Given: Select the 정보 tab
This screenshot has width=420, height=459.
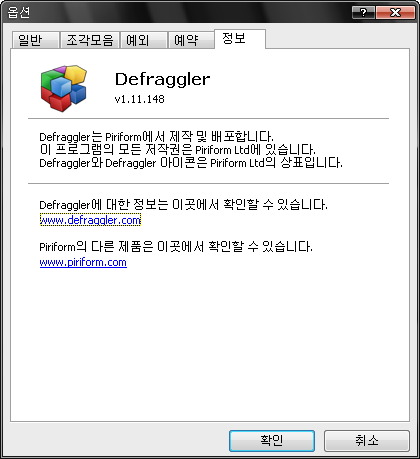Looking at the screenshot, I should click(x=240, y=39).
